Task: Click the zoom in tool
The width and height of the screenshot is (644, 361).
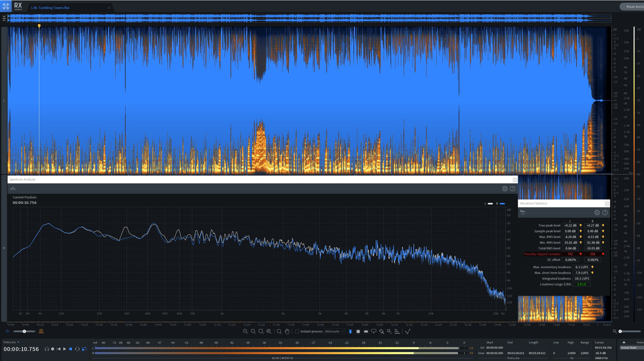Action: 246,331
